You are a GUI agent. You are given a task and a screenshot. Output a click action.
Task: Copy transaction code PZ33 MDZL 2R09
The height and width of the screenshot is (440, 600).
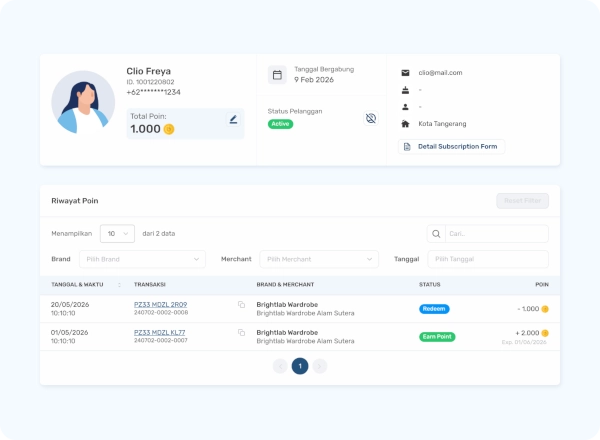(241, 305)
